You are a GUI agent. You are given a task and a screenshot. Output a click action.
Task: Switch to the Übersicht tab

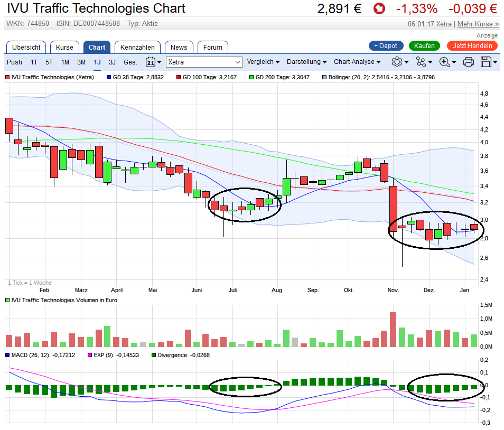click(x=26, y=47)
